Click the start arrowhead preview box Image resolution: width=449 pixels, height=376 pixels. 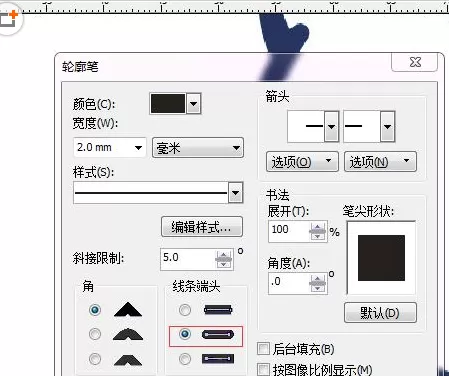(x=306, y=127)
